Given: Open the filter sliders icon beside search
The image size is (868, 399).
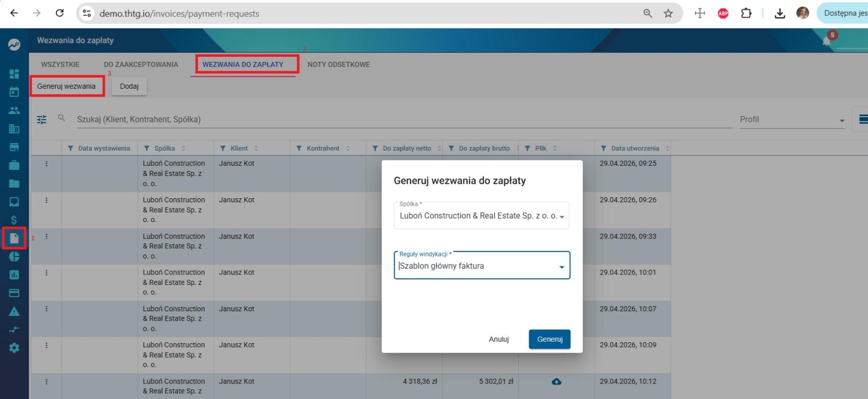Looking at the screenshot, I should click(42, 119).
